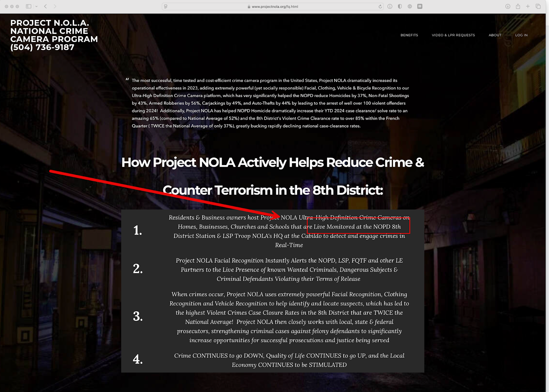This screenshot has width=549, height=392.
Task: Open the ABOUT menu item
Action: point(495,35)
